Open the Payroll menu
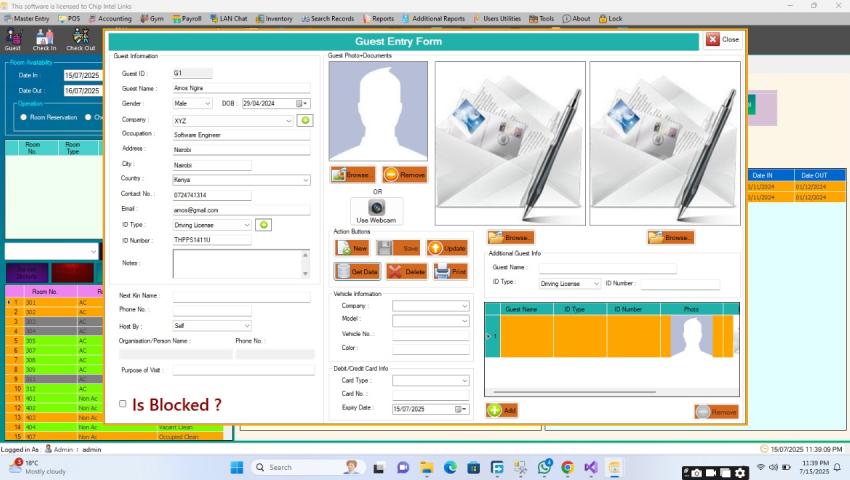Image resolution: width=850 pixels, height=480 pixels. [187, 18]
